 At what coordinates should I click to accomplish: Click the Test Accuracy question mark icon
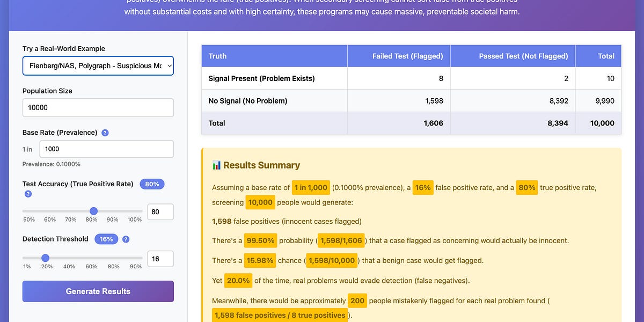(x=28, y=194)
